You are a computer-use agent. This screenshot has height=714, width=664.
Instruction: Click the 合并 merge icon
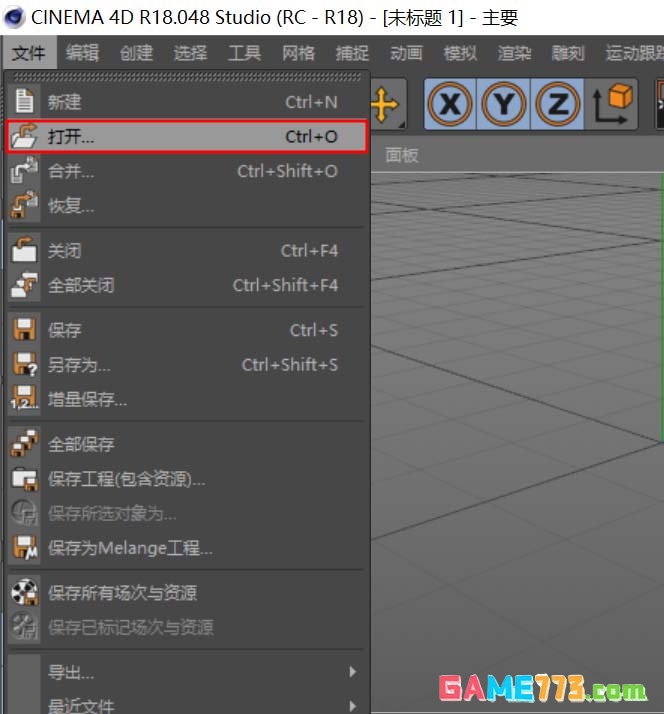tap(24, 170)
